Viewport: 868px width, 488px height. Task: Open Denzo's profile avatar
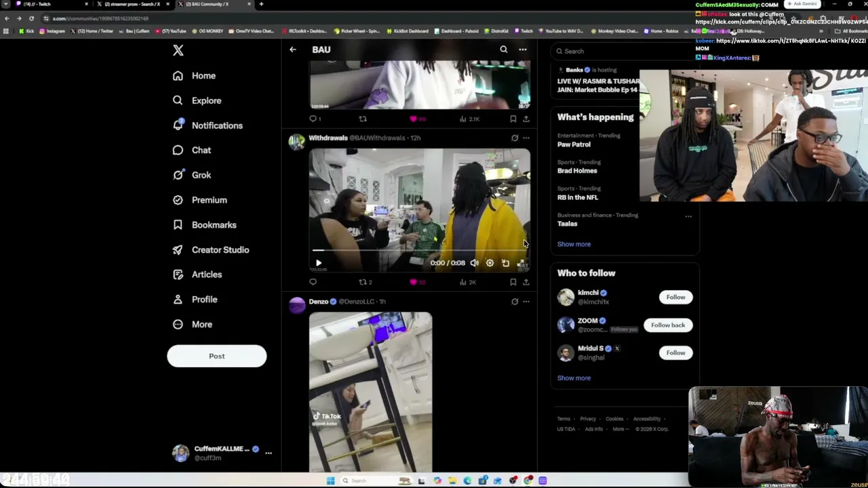coord(297,305)
